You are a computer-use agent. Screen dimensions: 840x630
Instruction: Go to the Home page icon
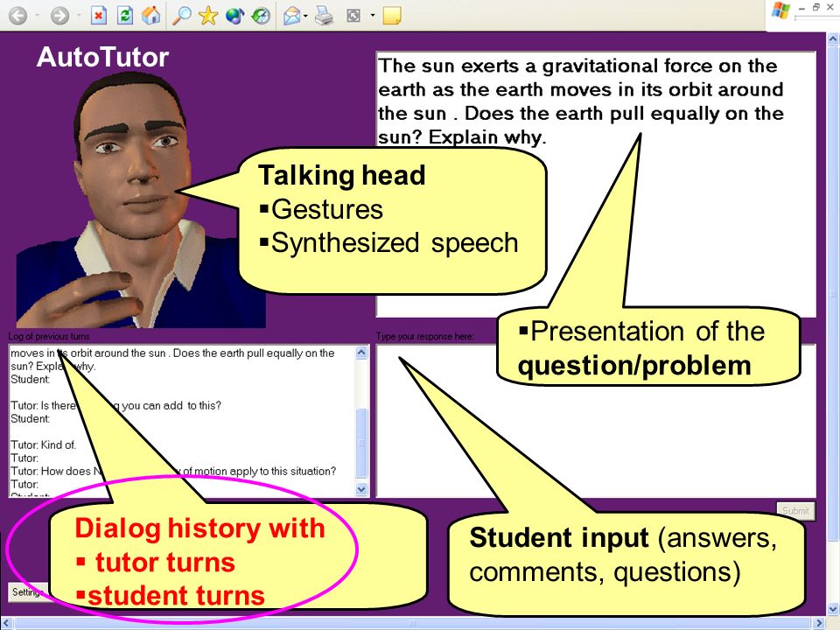tap(151, 16)
